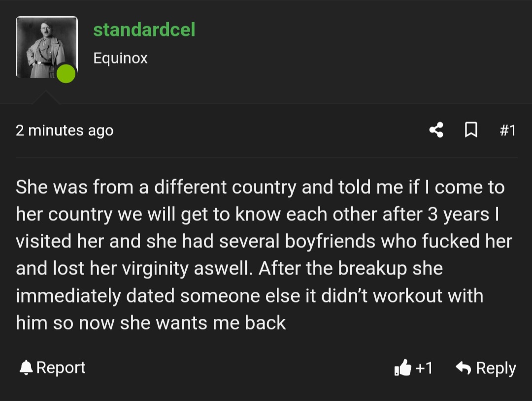
Task: Click the line starting 'visited her and'
Action: [x=264, y=242]
